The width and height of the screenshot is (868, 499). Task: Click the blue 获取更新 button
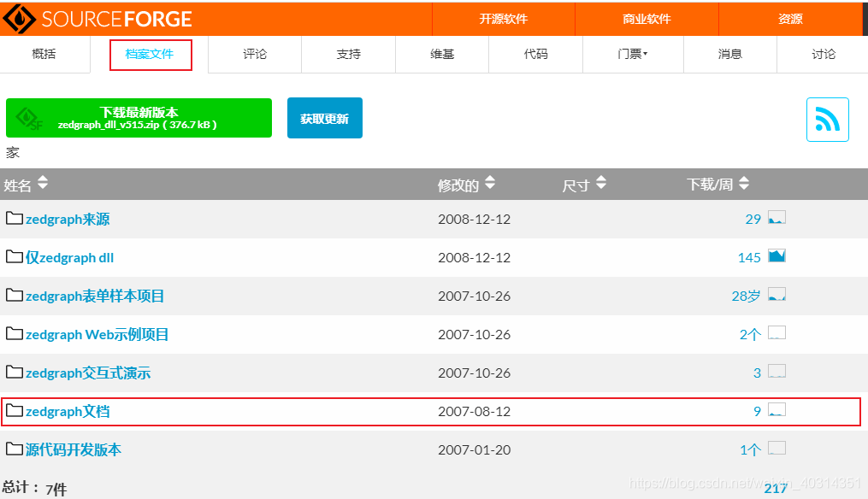(325, 118)
